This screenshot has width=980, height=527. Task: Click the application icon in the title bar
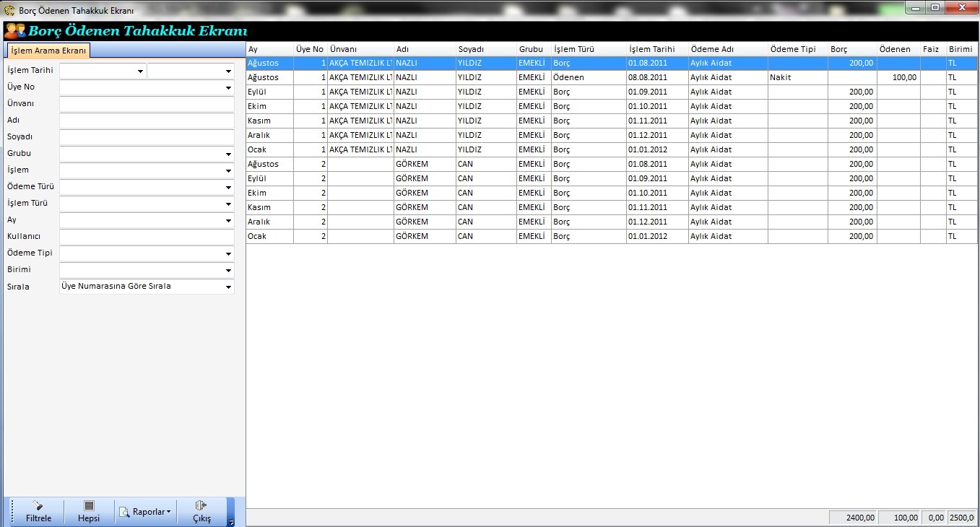point(9,10)
